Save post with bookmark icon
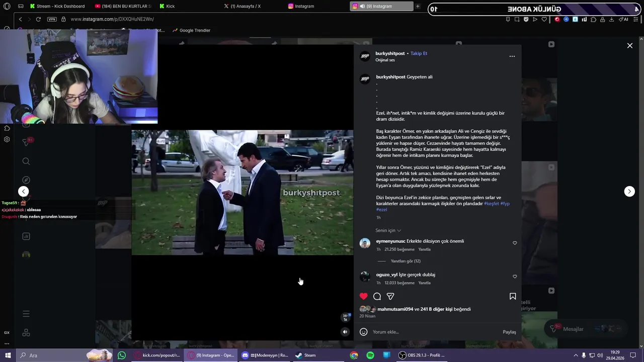Screen dimensions: 644x362 coord(513,296)
